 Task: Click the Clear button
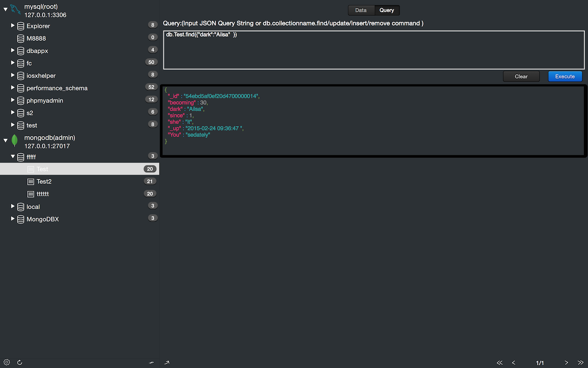click(521, 76)
